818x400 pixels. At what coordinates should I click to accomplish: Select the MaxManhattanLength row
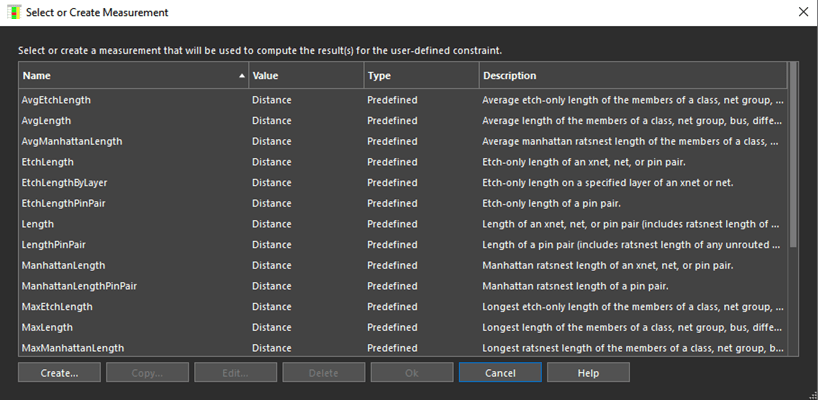(403, 348)
